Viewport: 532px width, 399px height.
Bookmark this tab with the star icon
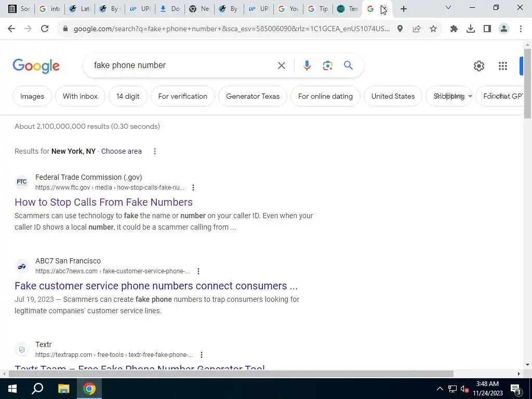[x=433, y=29]
